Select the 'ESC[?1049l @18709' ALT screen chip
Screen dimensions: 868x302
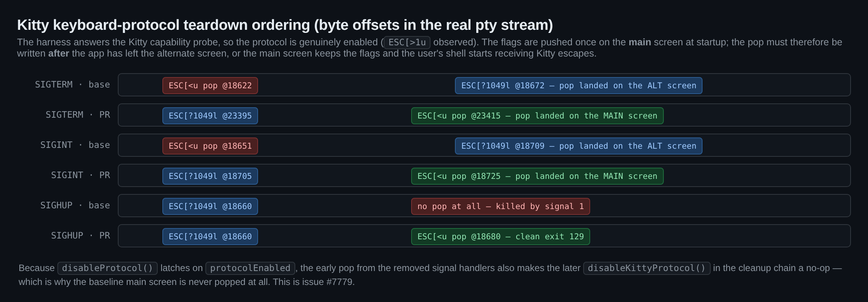click(x=579, y=146)
